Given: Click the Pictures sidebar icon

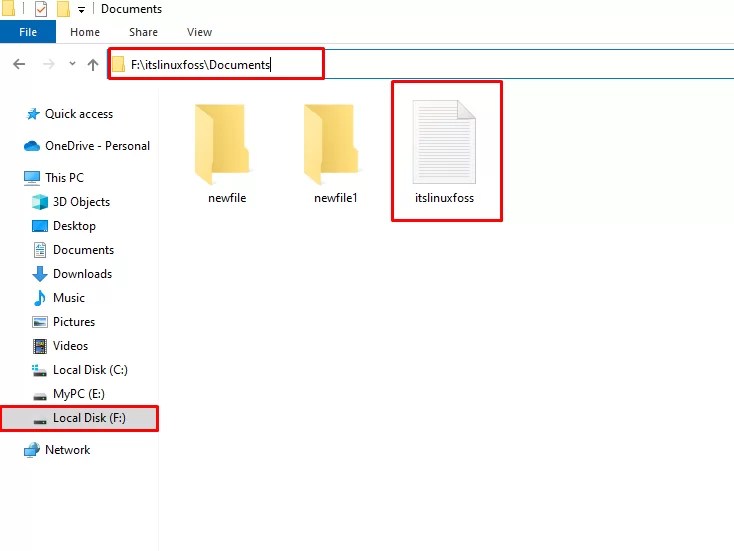Looking at the screenshot, I should 40,322.
